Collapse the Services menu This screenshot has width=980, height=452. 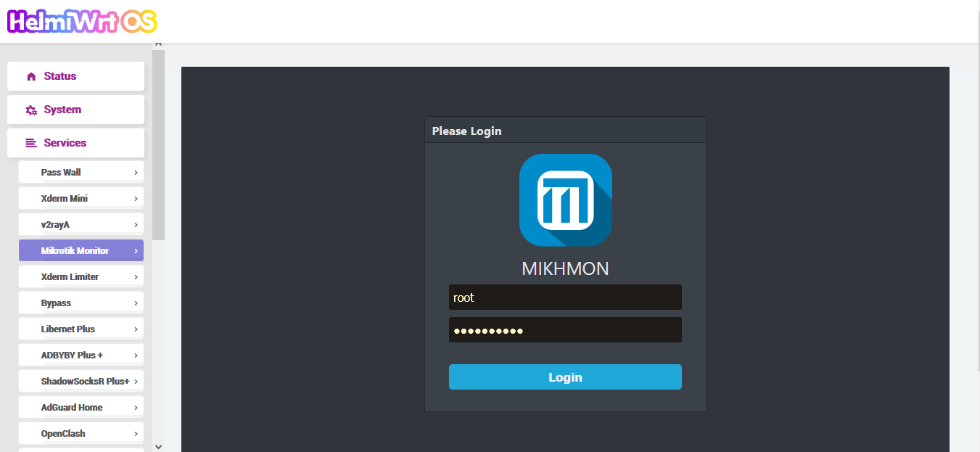point(75,143)
